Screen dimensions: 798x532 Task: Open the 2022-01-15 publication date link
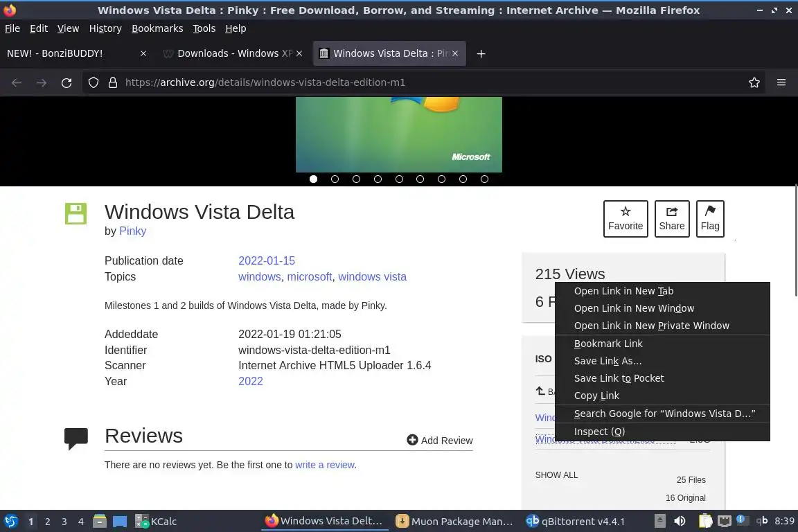(267, 260)
